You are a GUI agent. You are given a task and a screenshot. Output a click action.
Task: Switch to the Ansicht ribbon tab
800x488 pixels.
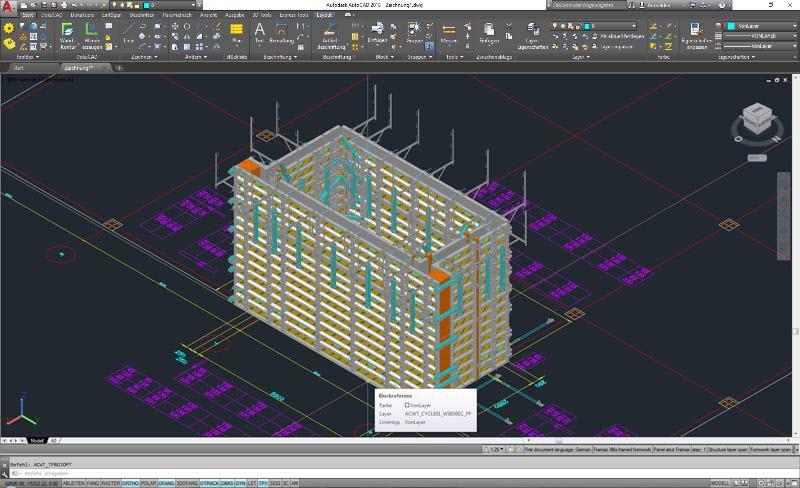208,16
